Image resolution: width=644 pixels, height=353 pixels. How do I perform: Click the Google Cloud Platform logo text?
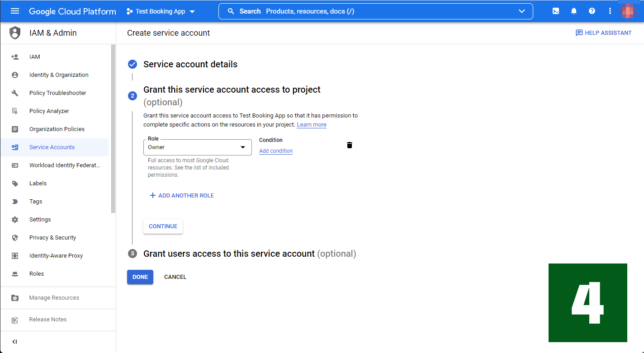point(72,11)
